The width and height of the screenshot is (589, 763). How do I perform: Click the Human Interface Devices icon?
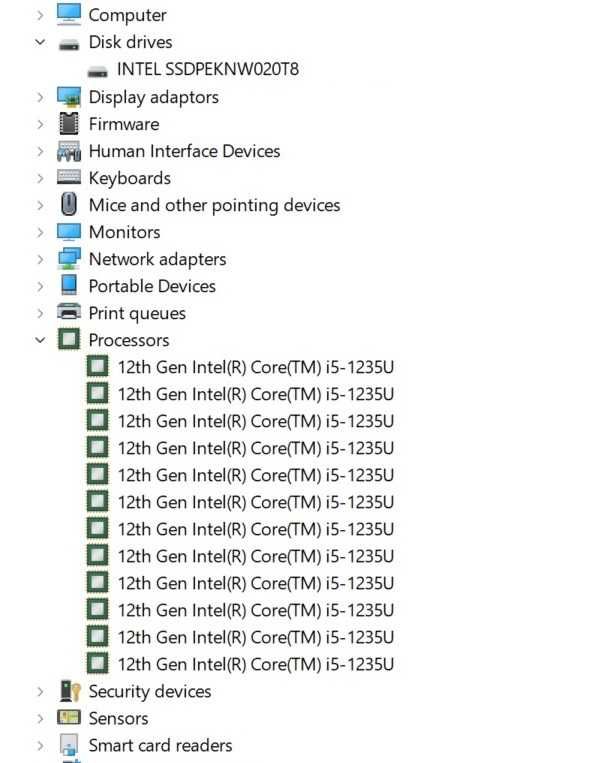pyautogui.click(x=69, y=151)
